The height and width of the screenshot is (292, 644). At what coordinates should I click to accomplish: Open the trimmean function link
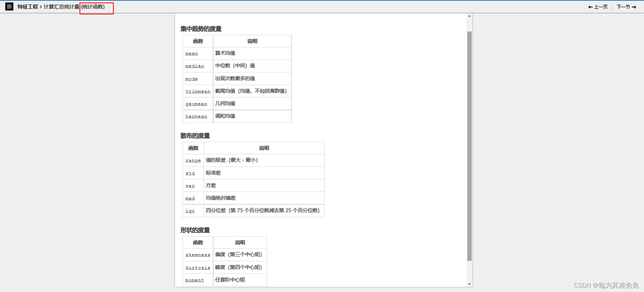198,91
